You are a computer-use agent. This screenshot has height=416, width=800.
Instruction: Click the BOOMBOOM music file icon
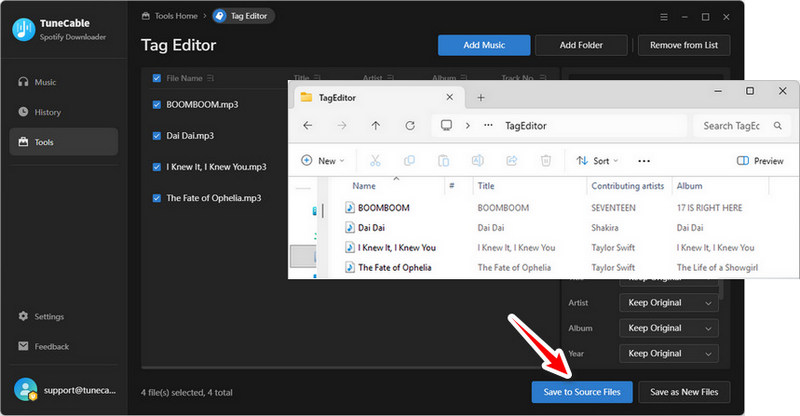point(349,207)
